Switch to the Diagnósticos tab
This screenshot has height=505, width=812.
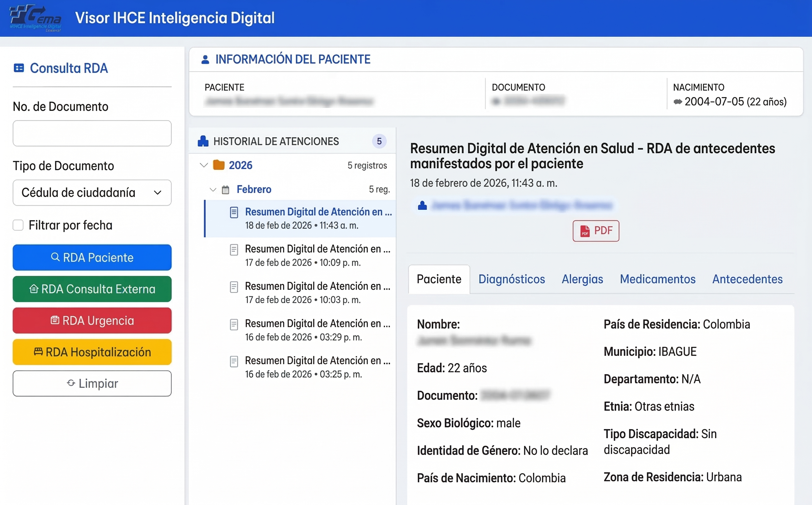click(512, 279)
